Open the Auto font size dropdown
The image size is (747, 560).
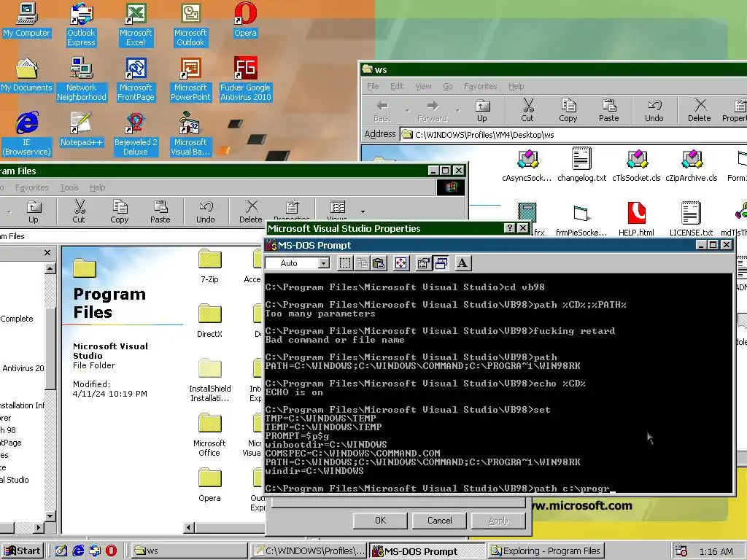[324, 262]
